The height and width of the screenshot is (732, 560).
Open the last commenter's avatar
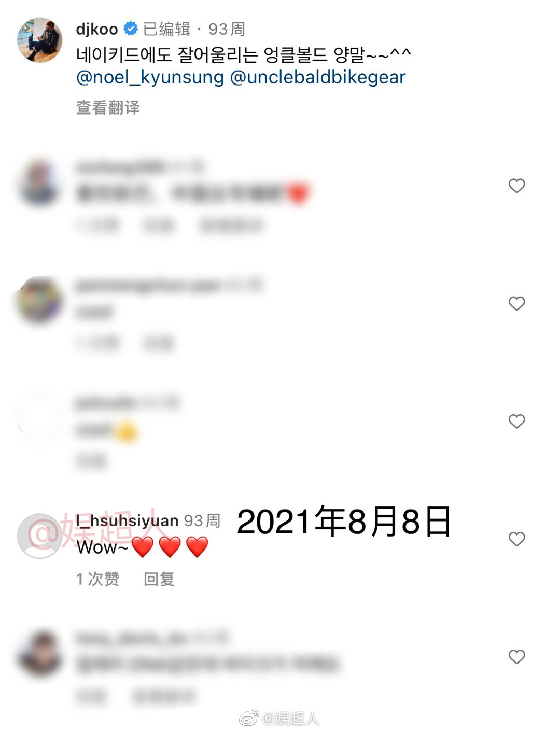click(x=40, y=654)
